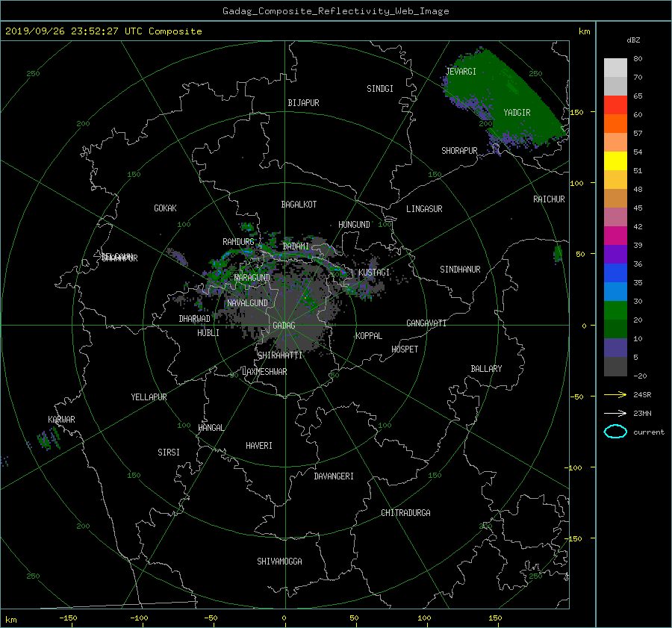Image resolution: width=672 pixels, height=628 pixels.
Task: Click the LINGASUR city label
Action: [424, 209]
